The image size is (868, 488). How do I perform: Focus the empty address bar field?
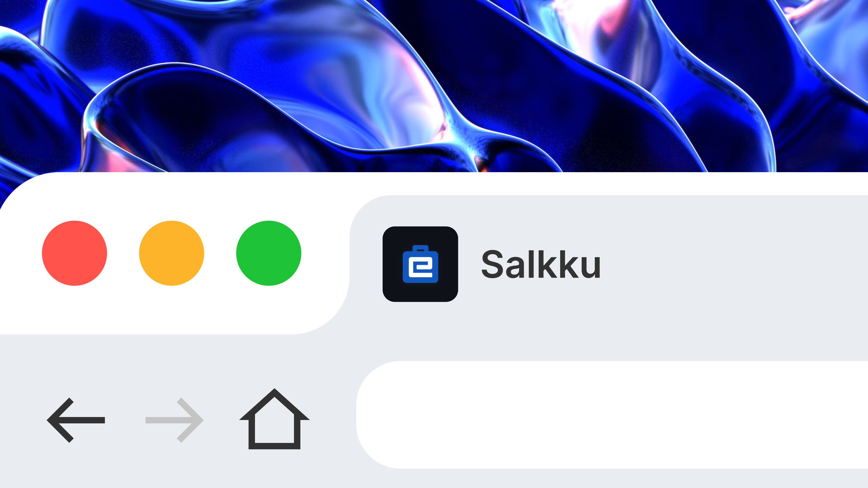coord(612,415)
